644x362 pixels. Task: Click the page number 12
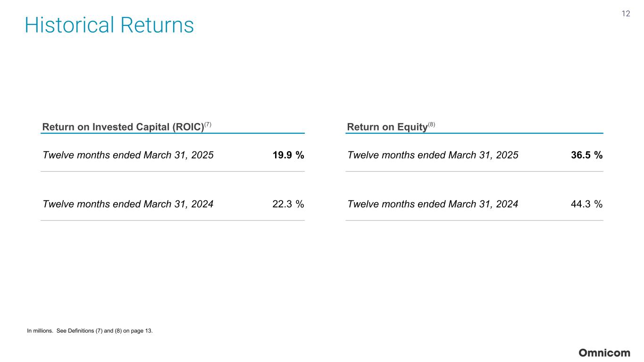[626, 14]
